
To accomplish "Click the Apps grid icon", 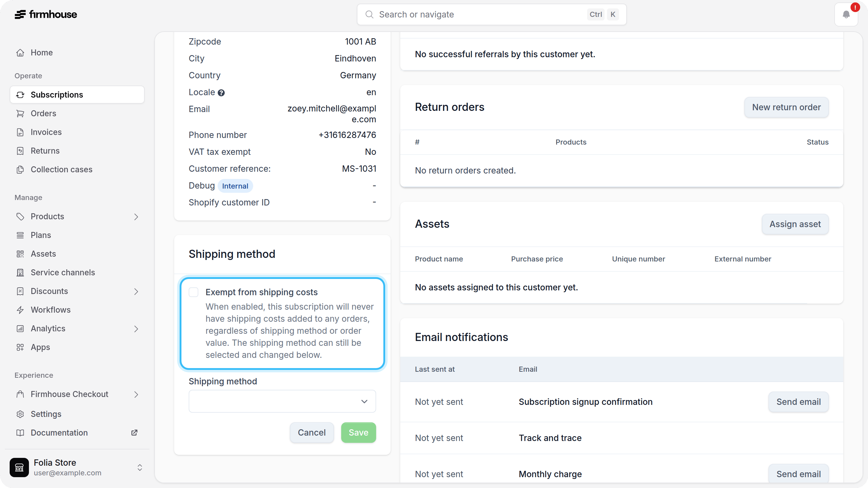I will coord(20,347).
